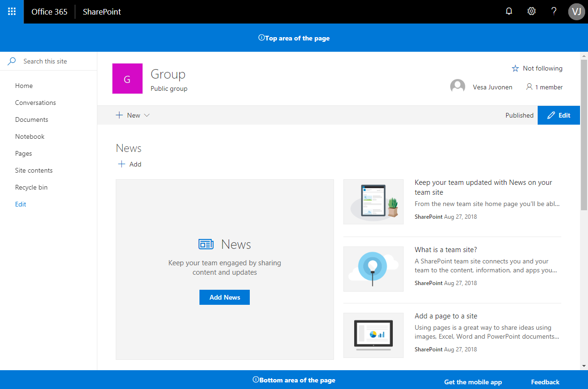Viewport: 588px width, 389px height.
Task: Click the people icon beside 1 member
Action: [x=529, y=87]
